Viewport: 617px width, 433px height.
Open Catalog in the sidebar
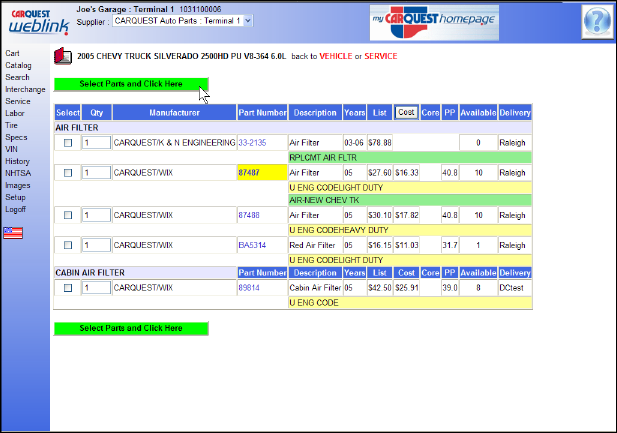pos(18,65)
